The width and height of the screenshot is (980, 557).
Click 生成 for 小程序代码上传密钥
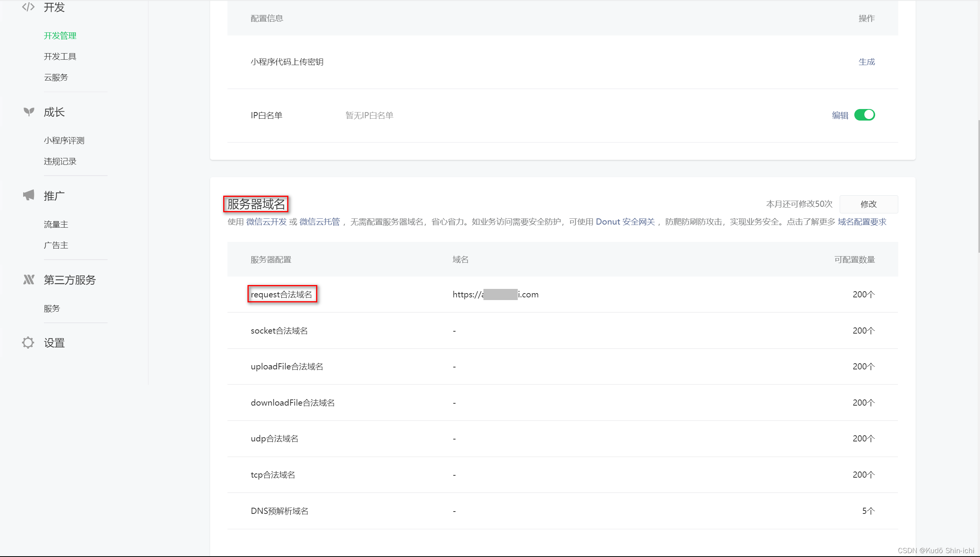(x=867, y=62)
